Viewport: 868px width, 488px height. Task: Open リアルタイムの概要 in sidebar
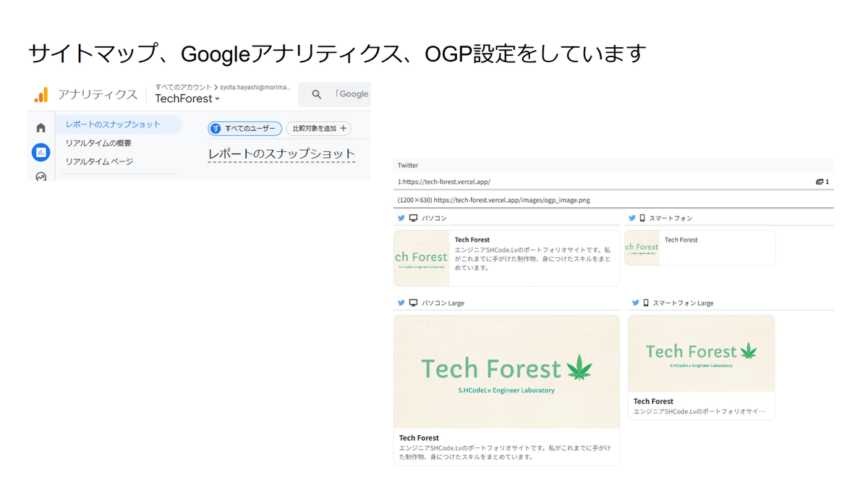point(98,143)
